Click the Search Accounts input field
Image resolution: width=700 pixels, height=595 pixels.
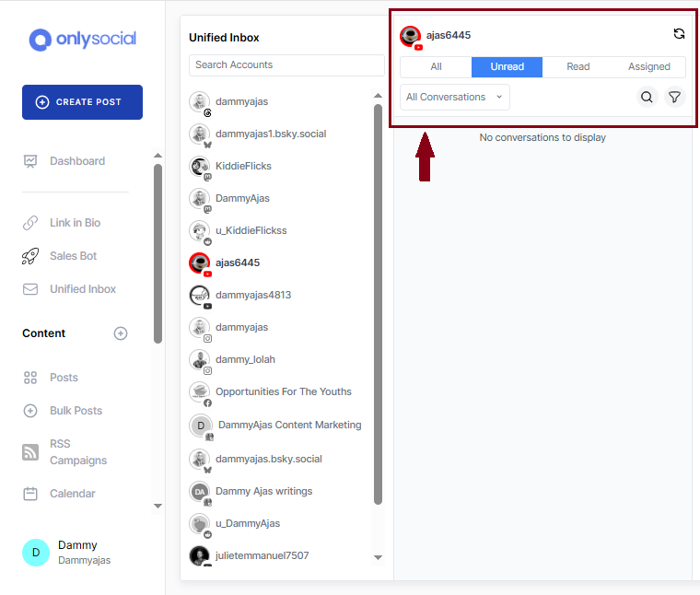pos(286,65)
